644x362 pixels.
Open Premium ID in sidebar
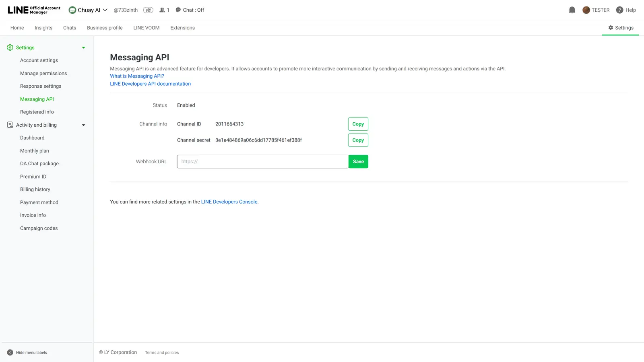coord(33,177)
